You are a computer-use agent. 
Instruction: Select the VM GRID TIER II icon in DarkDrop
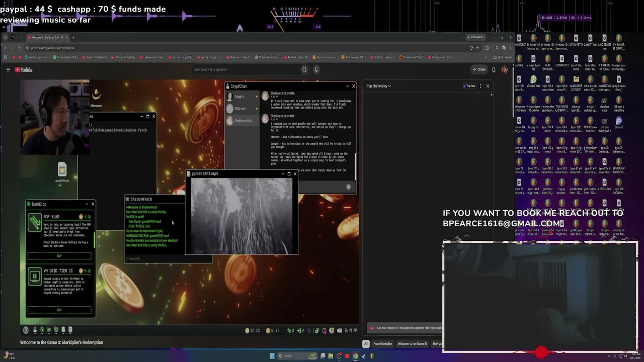point(35,276)
